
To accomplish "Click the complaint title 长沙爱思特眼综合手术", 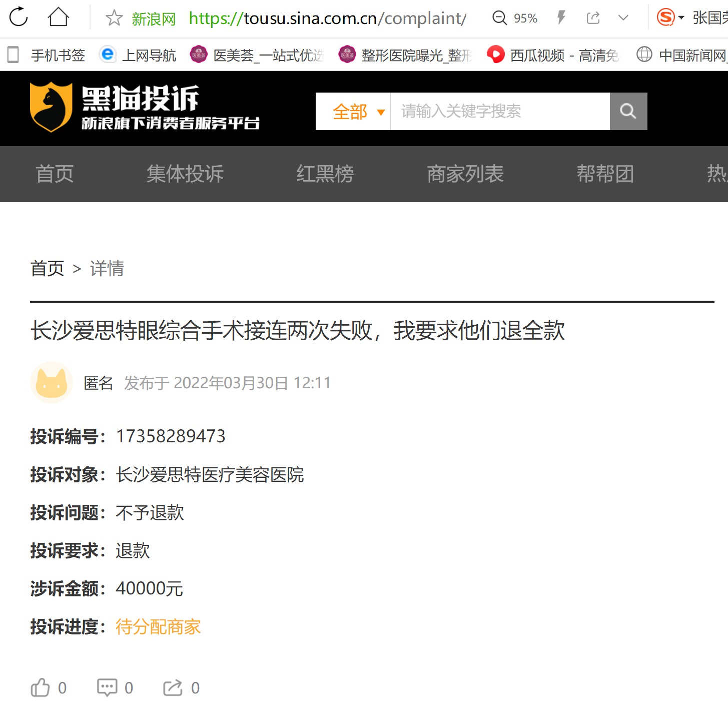I will (298, 331).
